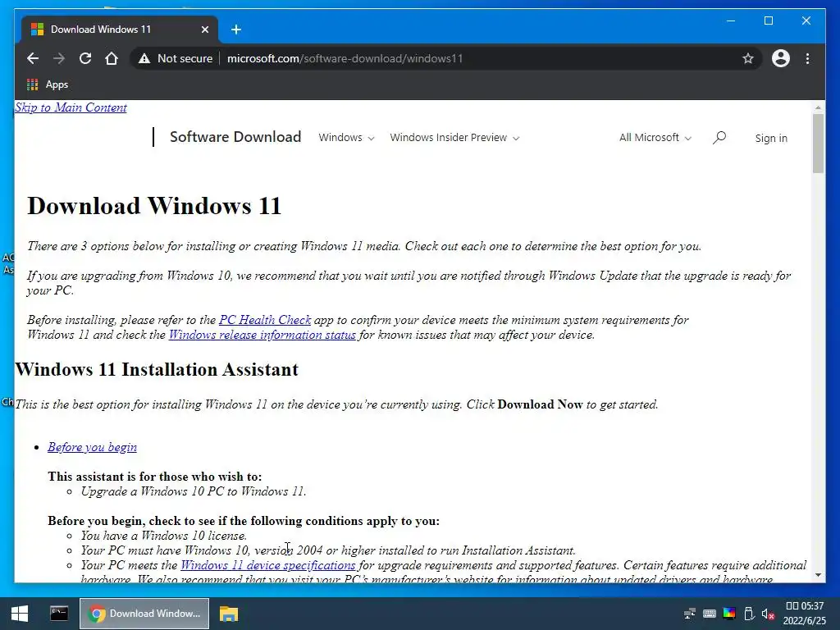The height and width of the screenshot is (630, 840).
Task: Switch to Chrome Download Window taskbar button
Action: pos(144,614)
